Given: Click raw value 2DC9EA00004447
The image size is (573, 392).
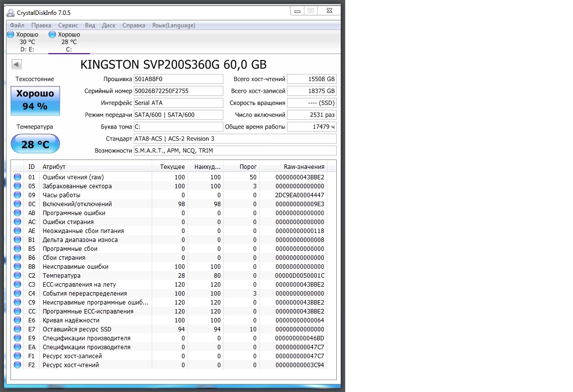Looking at the screenshot, I should (299, 195).
